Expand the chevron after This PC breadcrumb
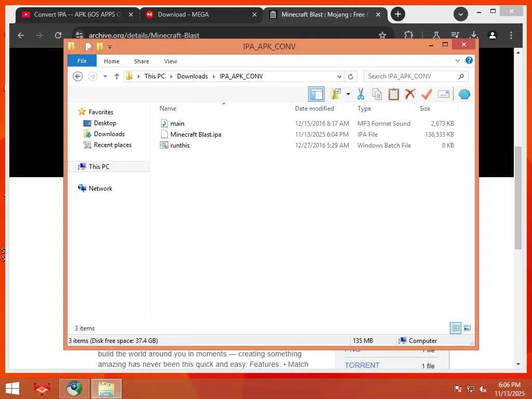 (x=171, y=77)
